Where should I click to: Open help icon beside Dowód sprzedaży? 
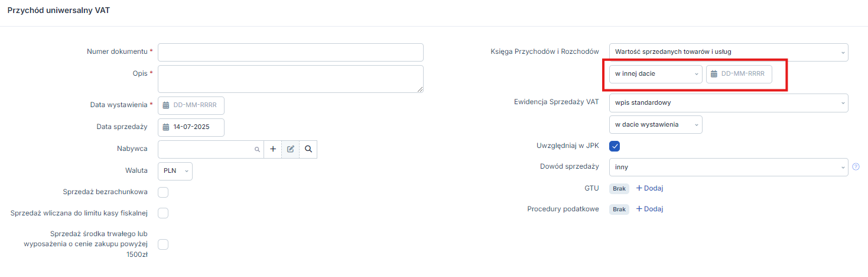(856, 167)
